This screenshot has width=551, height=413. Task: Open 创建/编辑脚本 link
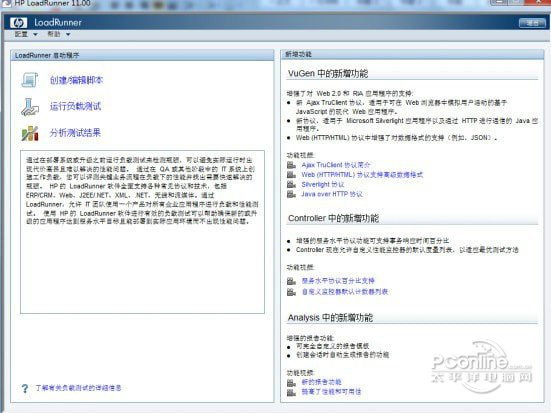[76, 80]
